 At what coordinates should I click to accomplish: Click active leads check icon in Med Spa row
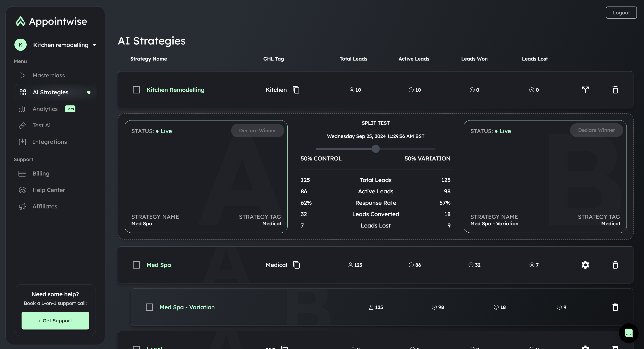pos(411,265)
